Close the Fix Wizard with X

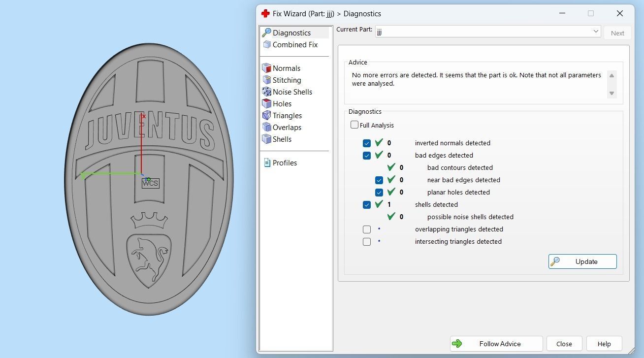tap(620, 13)
